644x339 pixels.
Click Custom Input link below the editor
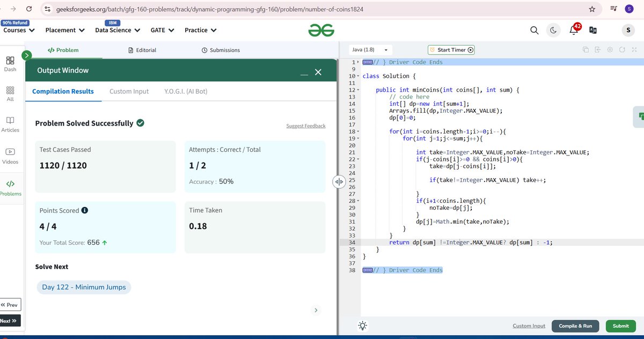pyautogui.click(x=529, y=326)
